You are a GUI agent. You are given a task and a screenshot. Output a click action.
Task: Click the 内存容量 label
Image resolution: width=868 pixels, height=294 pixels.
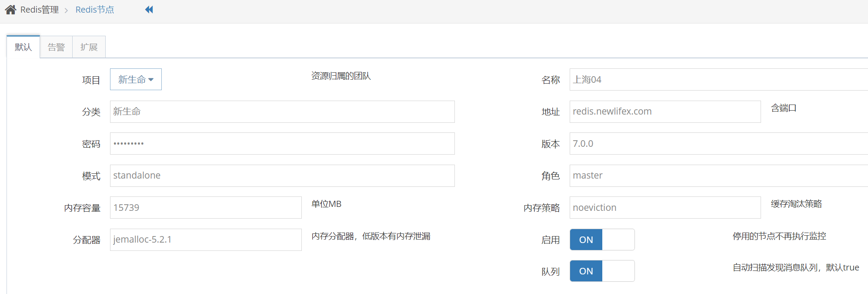pos(82,208)
